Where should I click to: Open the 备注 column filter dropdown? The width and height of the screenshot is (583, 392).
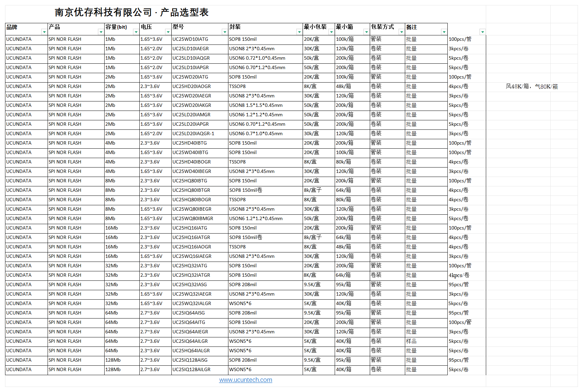tap(444, 32)
